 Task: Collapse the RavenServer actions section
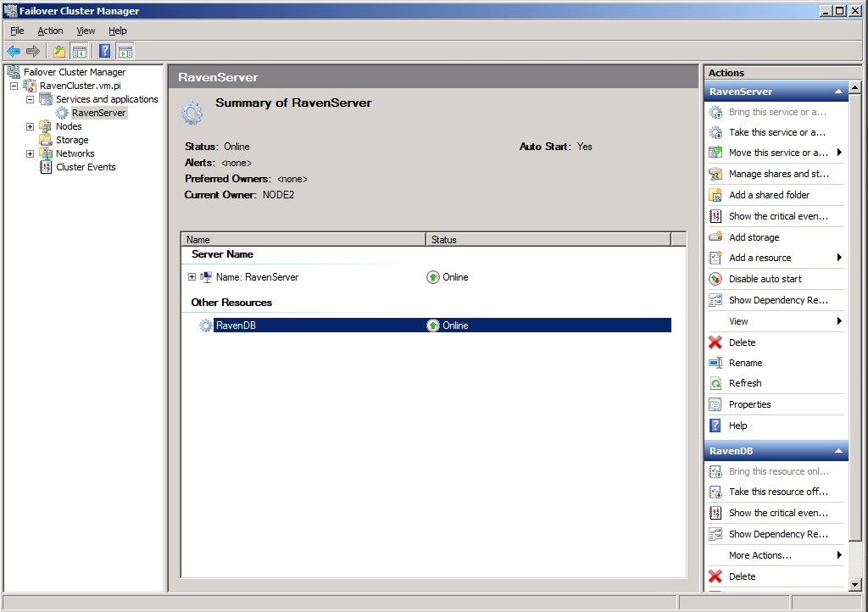click(838, 92)
